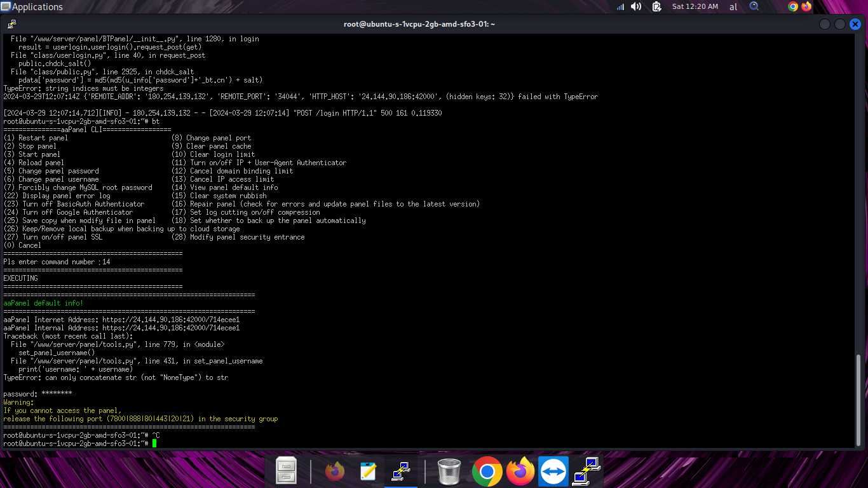Image resolution: width=868 pixels, height=488 pixels.
Task: Open the clock showing Sat 12:20 AM
Action: click(x=695, y=7)
